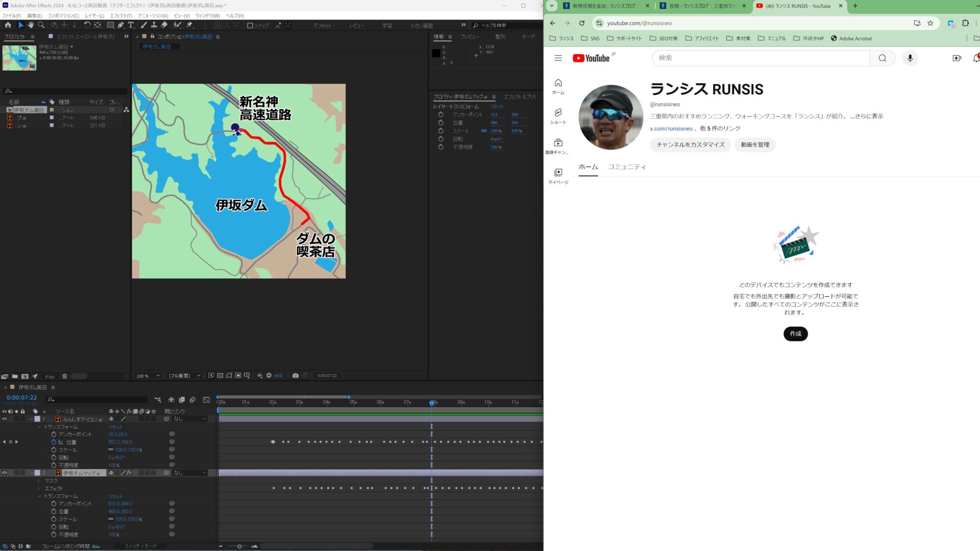
Task: Click the ホーム tab on YouTube channel
Action: click(x=587, y=167)
